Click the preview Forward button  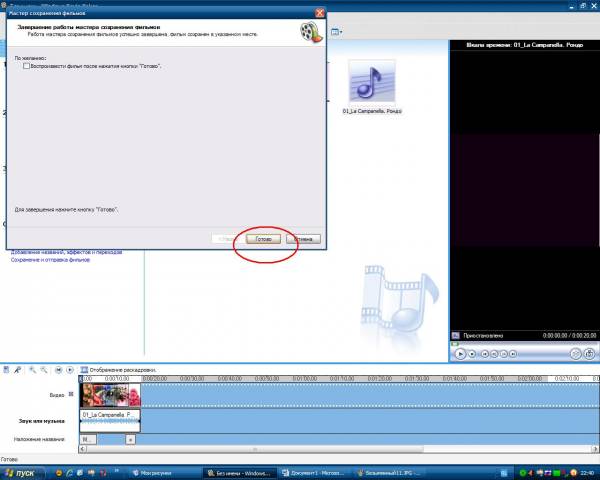tap(513, 354)
